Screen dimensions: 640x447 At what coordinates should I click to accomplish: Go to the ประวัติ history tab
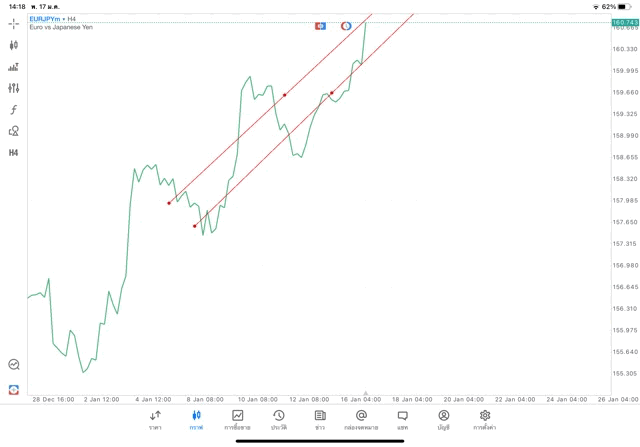click(x=278, y=420)
